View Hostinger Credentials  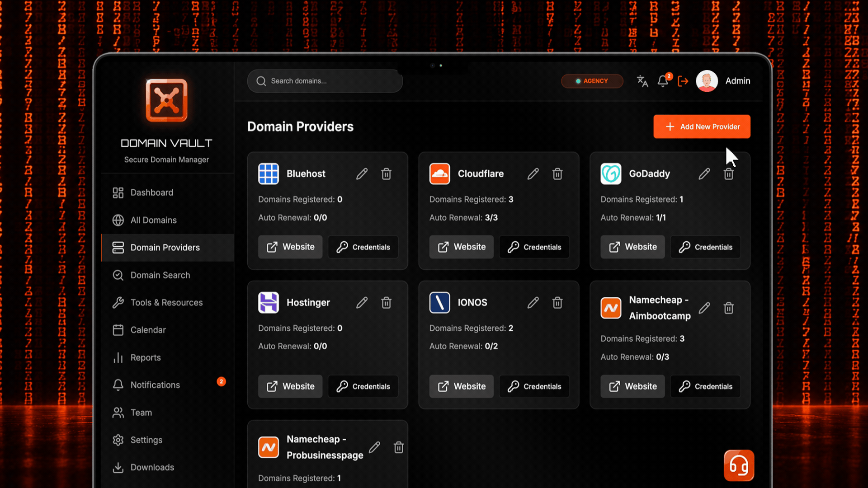click(363, 386)
